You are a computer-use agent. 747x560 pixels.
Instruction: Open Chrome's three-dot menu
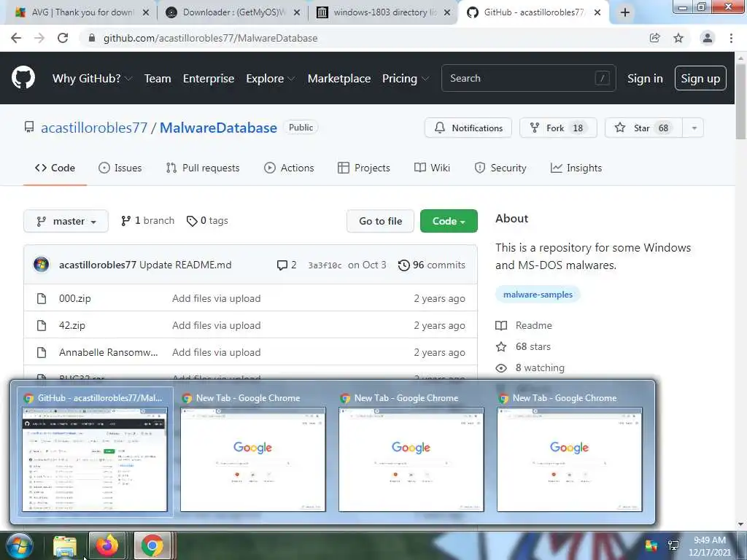point(731,38)
